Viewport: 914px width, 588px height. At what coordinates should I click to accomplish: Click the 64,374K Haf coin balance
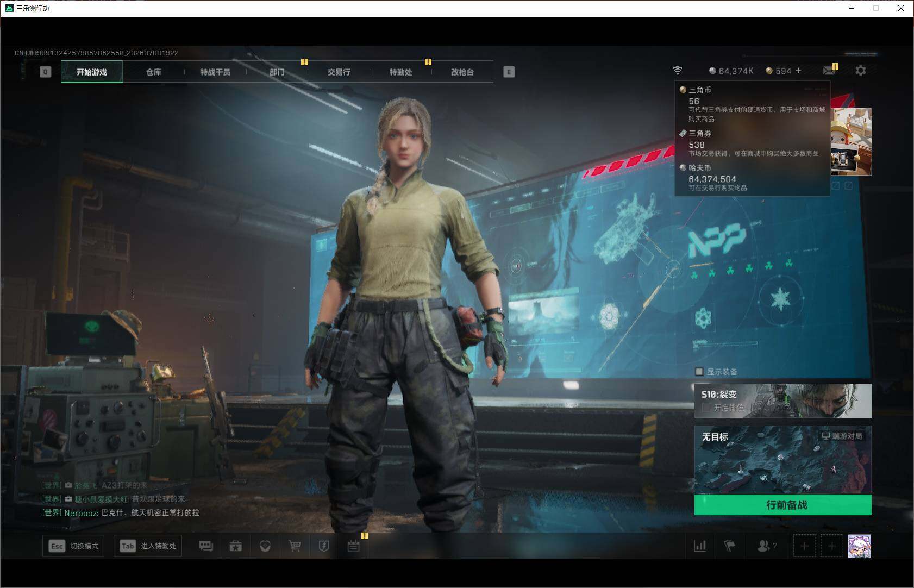731,71
